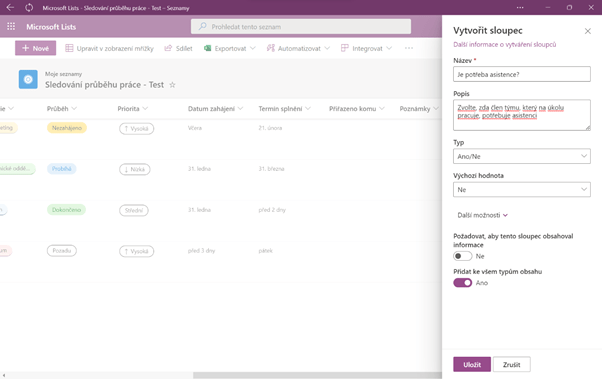Click the Název input field
Image resolution: width=602 pixels, height=379 pixels.
pos(522,74)
